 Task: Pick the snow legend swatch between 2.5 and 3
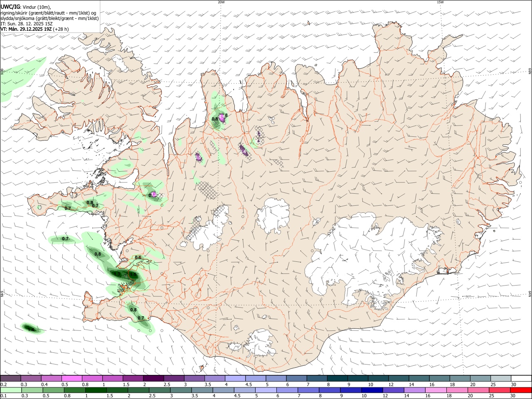point(173,378)
